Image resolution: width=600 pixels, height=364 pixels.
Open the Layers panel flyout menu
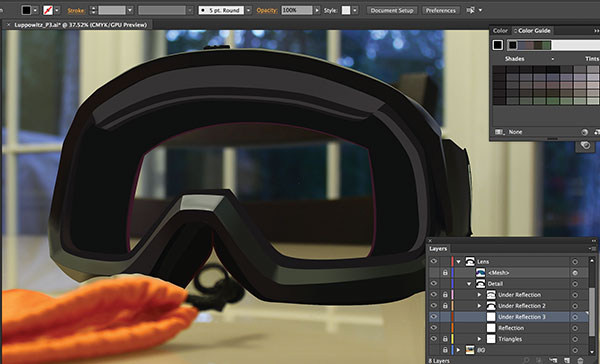point(593,248)
